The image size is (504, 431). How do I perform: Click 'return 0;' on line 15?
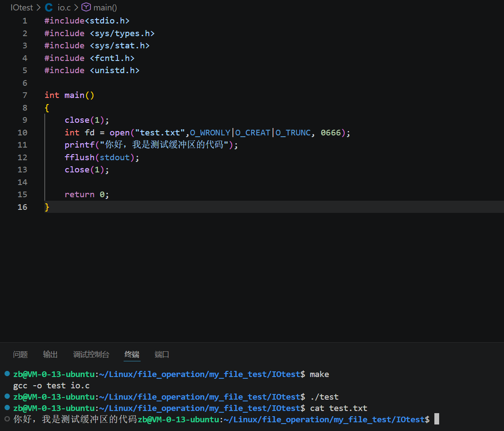pos(87,195)
